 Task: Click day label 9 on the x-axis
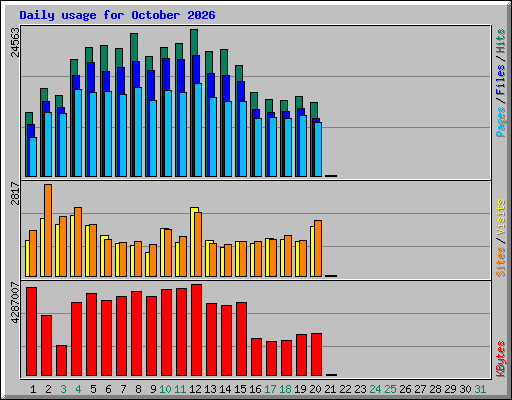pos(153,389)
